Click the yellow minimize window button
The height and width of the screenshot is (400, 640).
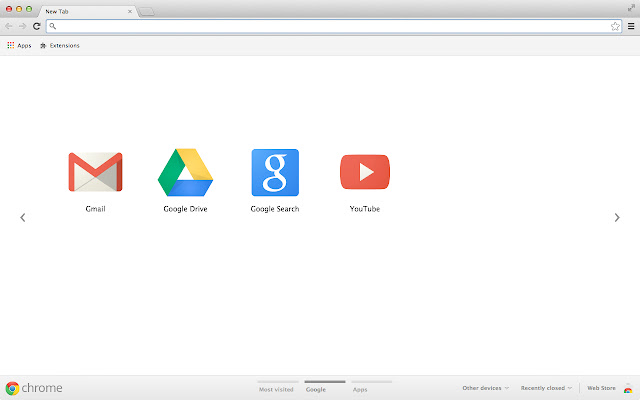pos(19,9)
